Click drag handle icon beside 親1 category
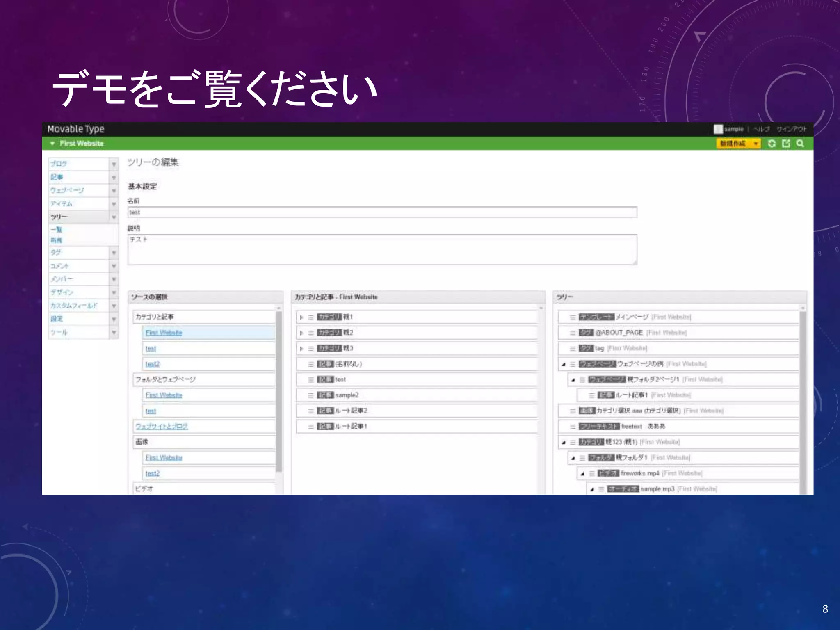The image size is (840, 630). (x=311, y=317)
